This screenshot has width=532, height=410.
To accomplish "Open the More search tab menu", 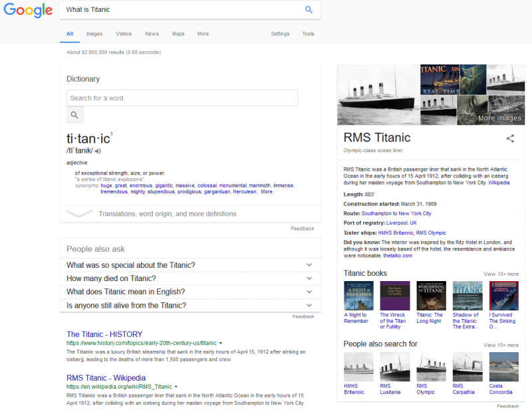I will 203,34.
